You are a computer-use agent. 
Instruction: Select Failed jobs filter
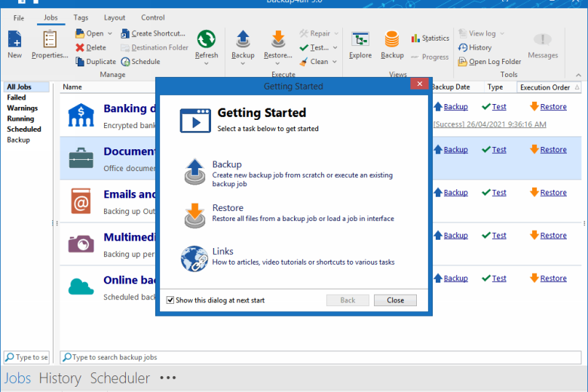coord(17,97)
